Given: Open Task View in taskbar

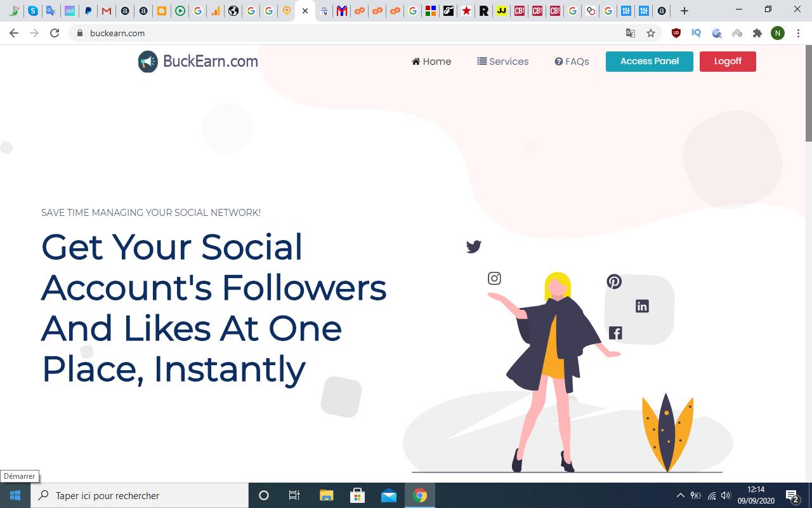Looking at the screenshot, I should [x=294, y=495].
